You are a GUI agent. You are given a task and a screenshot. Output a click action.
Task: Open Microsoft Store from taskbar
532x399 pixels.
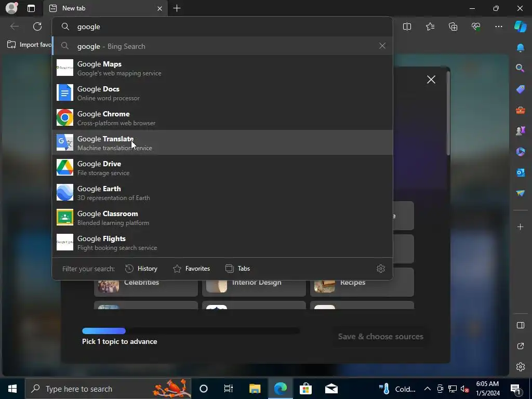(x=305, y=389)
